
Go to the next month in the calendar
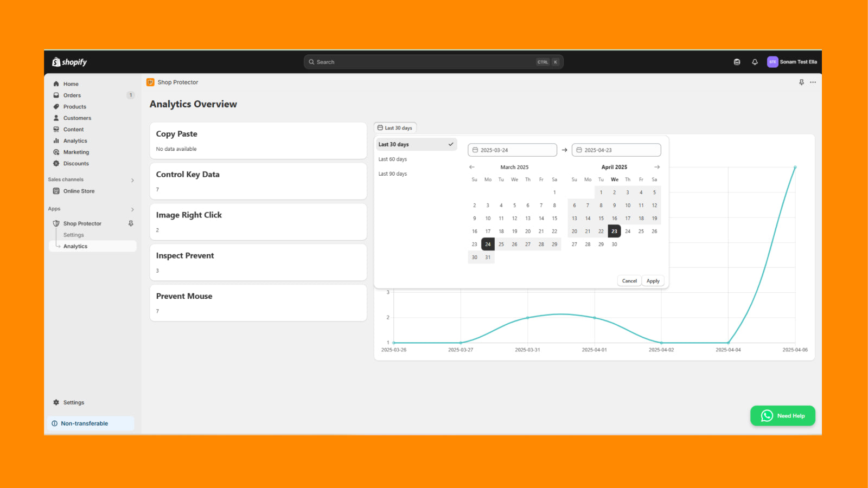(x=657, y=167)
